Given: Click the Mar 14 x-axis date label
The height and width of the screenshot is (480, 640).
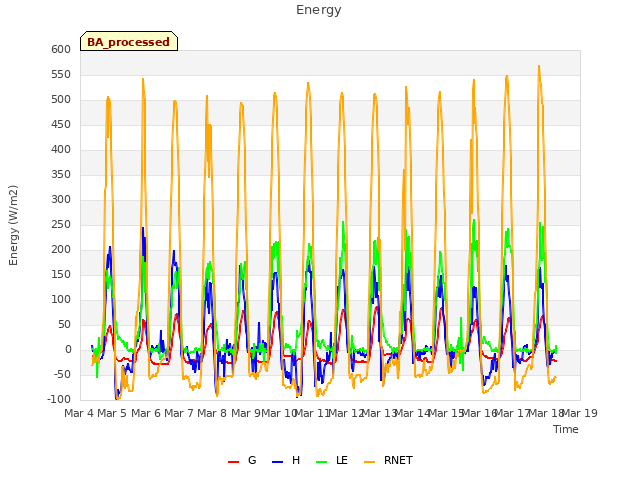Looking at the screenshot, I should 413,413.
